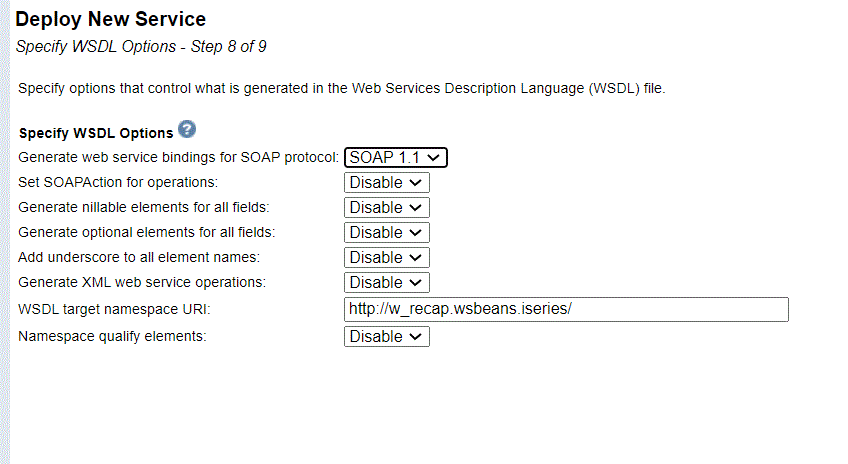
Task: Expand the Set SOAPAction for operations dropdown
Action: [x=387, y=183]
